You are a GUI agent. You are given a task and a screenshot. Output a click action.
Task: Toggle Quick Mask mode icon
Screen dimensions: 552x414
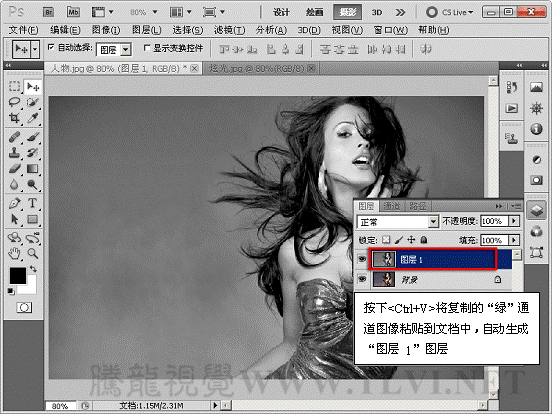click(24, 307)
